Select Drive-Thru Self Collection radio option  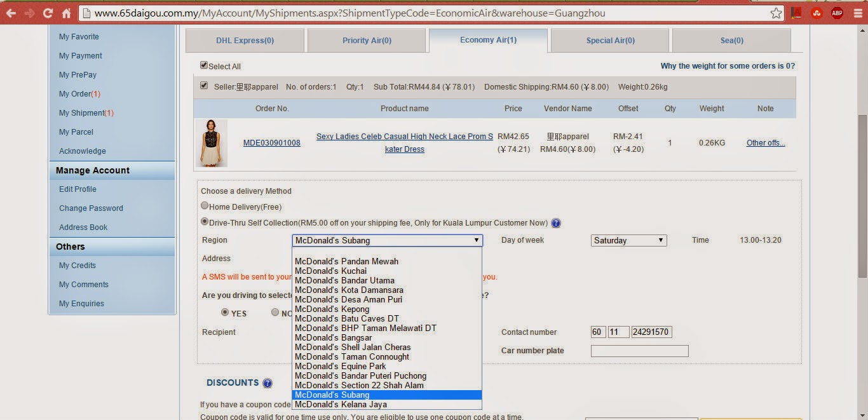pos(205,222)
